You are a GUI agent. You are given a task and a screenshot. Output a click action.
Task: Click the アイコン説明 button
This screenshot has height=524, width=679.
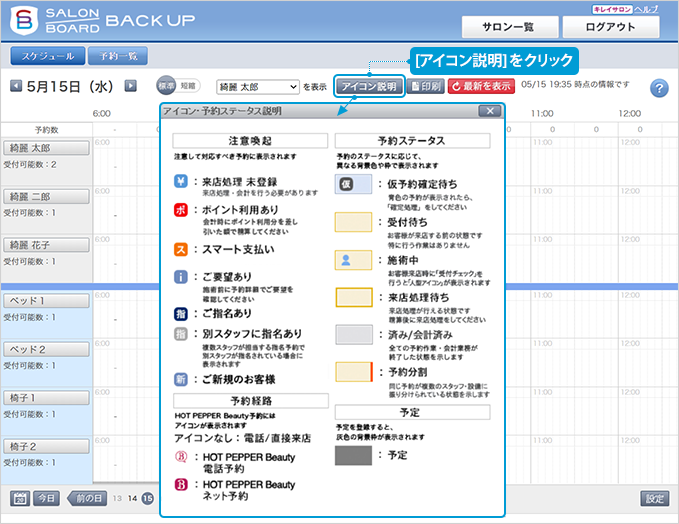point(369,86)
